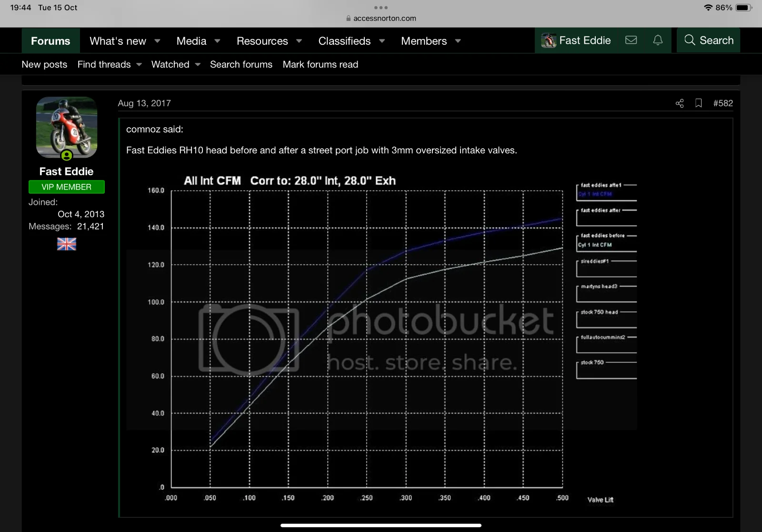The image size is (762, 532).
Task: Bookmark post #582 with the bookmark icon
Action: (699, 103)
